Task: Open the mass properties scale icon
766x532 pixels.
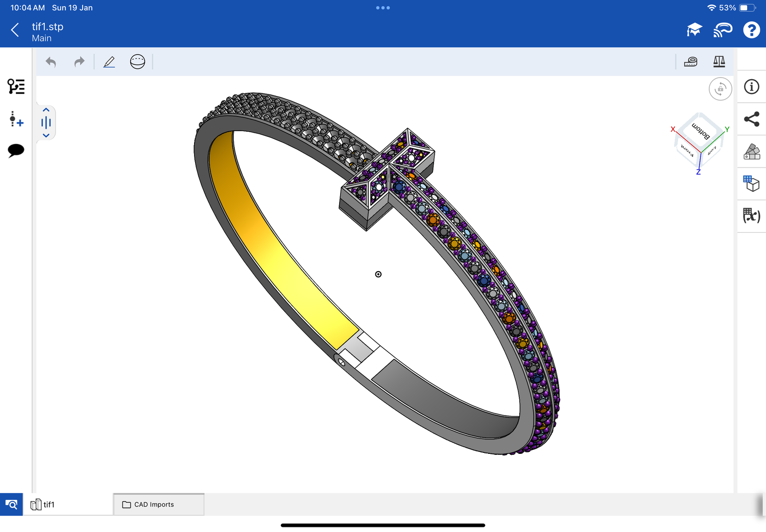Action: [x=719, y=62]
